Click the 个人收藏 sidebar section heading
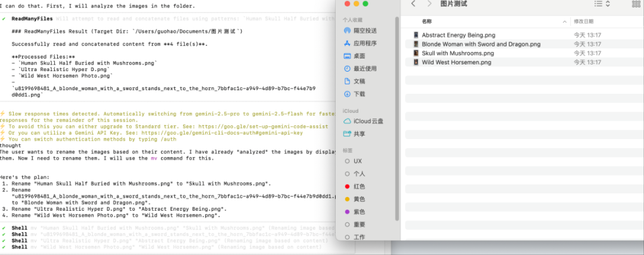 [353, 19]
